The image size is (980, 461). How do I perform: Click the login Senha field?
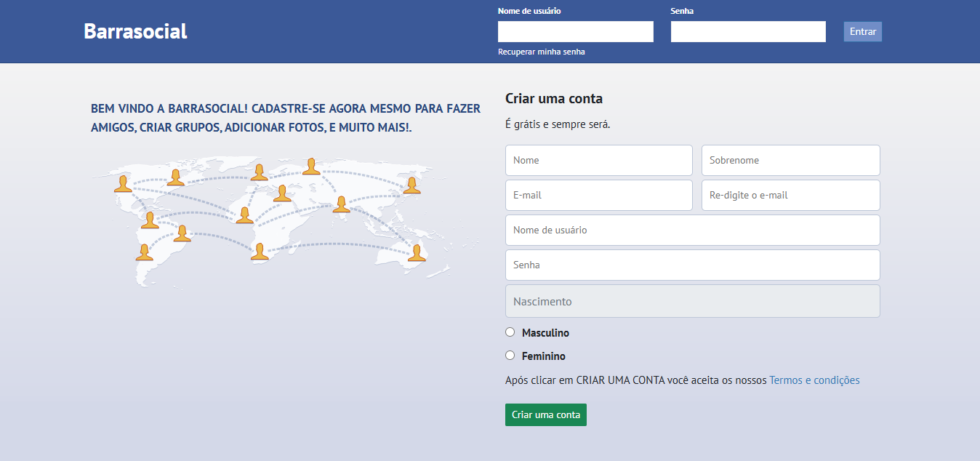coord(747,31)
